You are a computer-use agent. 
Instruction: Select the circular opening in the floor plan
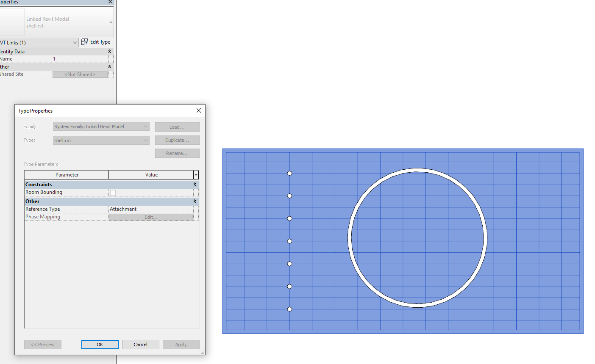[417, 170]
